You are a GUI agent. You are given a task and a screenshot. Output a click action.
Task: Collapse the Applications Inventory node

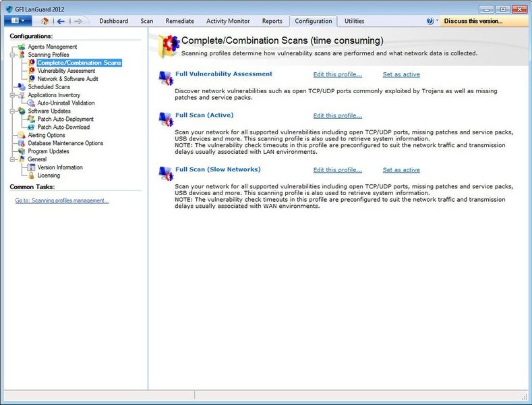coord(13,95)
